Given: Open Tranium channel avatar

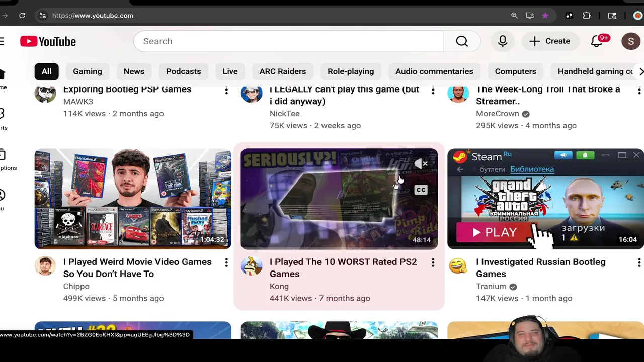Looking at the screenshot, I should [x=458, y=265].
